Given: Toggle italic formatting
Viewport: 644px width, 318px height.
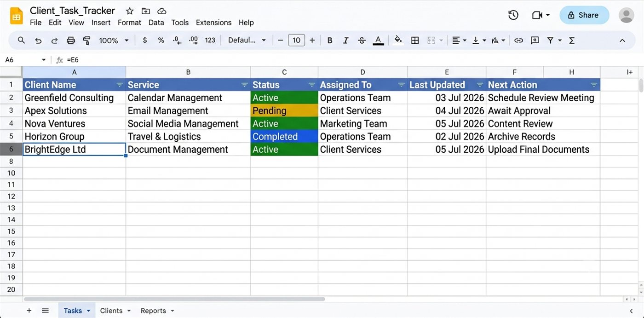Looking at the screenshot, I should coord(346,40).
